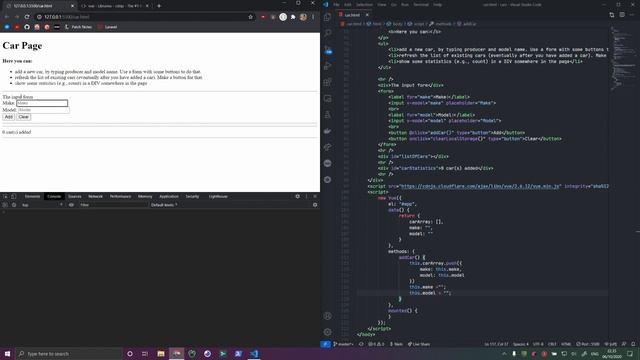Toggle the console live expression eye icon
The height and width of the screenshot is (360, 640).
click(x=71, y=205)
